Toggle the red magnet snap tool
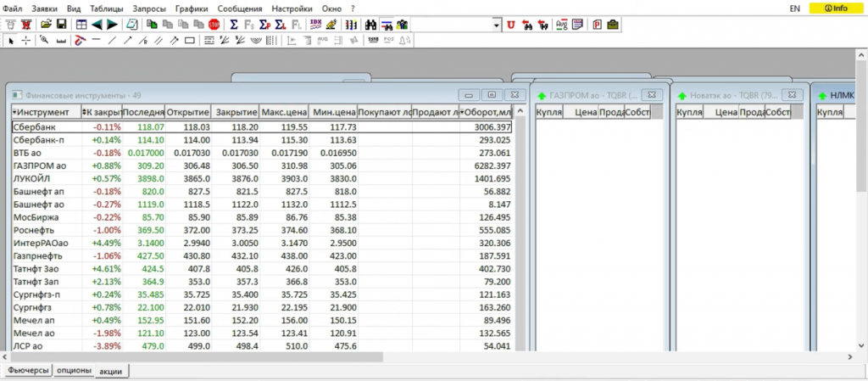This screenshot has height=381, width=868. click(81, 41)
